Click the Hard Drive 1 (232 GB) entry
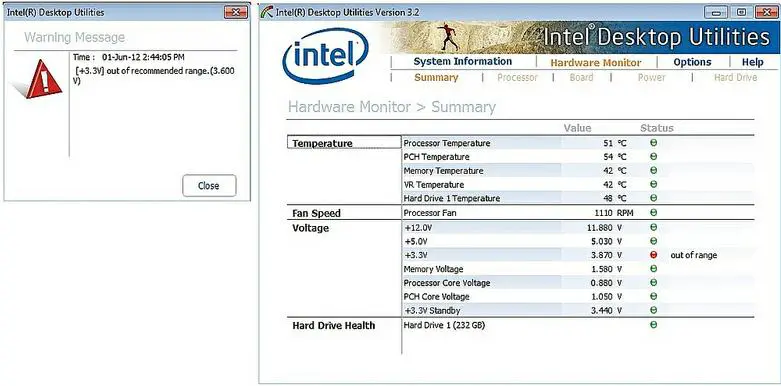Viewport: 781px width, 386px height. pyautogui.click(x=444, y=326)
